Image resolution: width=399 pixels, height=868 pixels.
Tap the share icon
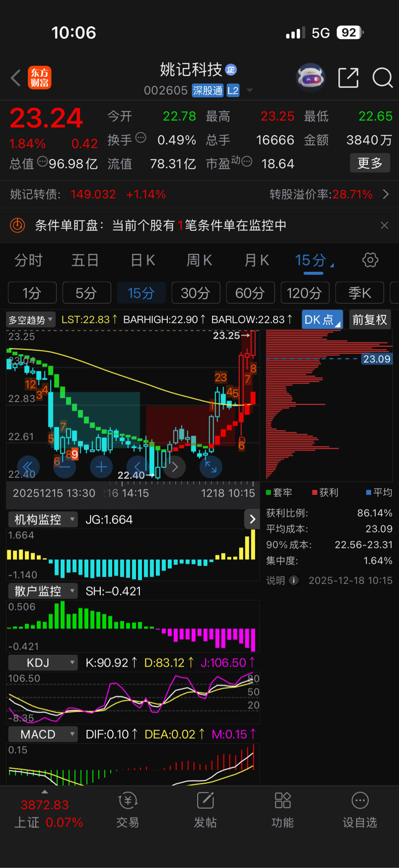(348, 78)
